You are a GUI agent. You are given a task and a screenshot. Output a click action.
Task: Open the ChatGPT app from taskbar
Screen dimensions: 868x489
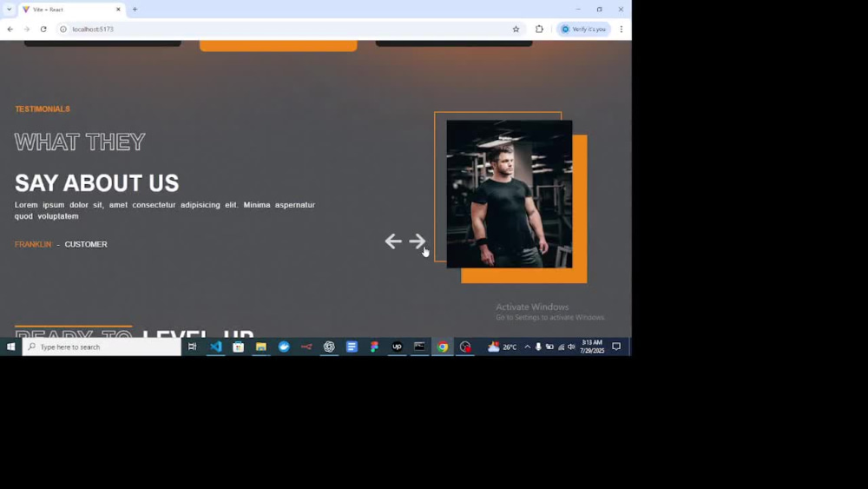[x=329, y=347]
